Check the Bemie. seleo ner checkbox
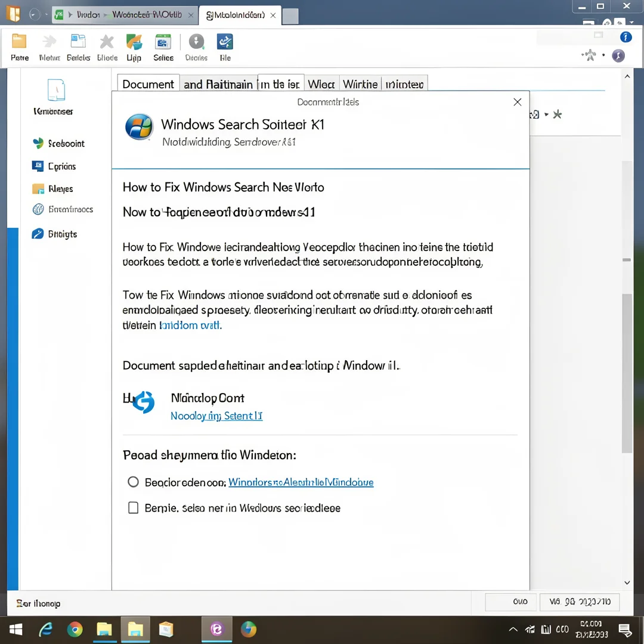The width and height of the screenshot is (644, 644). [x=133, y=507]
